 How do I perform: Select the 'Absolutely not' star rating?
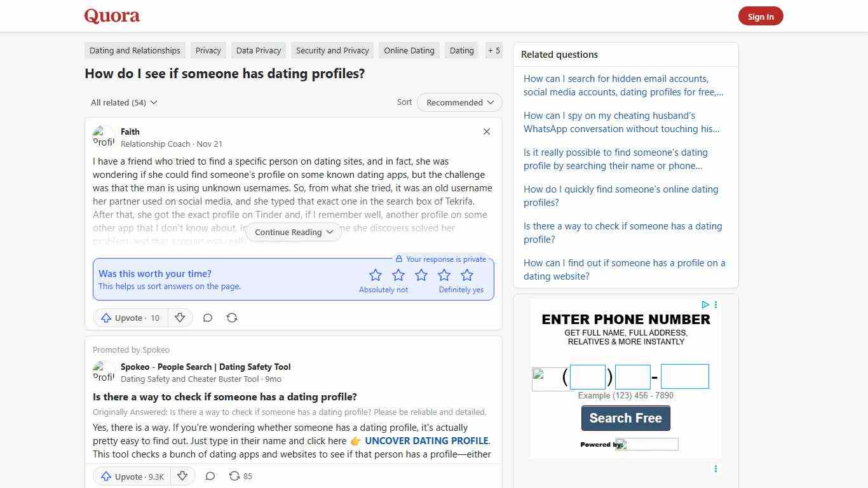point(376,274)
